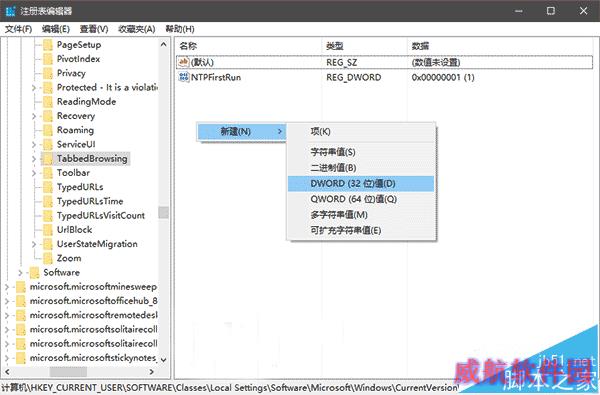Choose 可扩充字符串值(E) in the submenu
Image resolution: width=600 pixels, height=395 pixels.
point(361,231)
